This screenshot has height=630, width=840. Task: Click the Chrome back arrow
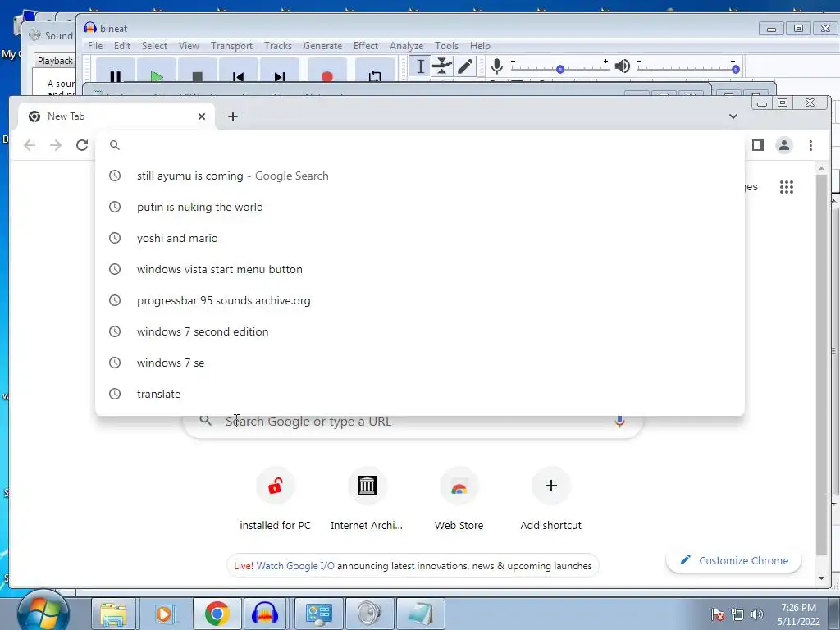pos(30,145)
